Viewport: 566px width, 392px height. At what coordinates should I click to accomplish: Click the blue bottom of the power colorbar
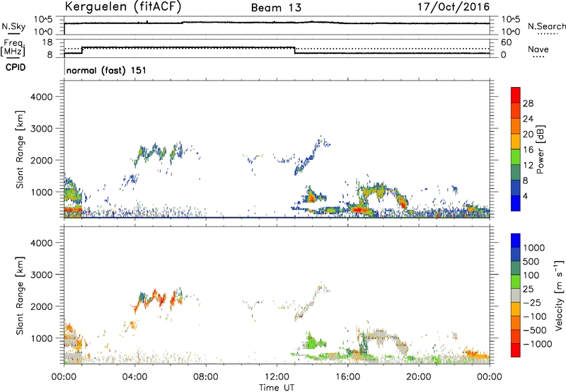[x=516, y=203]
